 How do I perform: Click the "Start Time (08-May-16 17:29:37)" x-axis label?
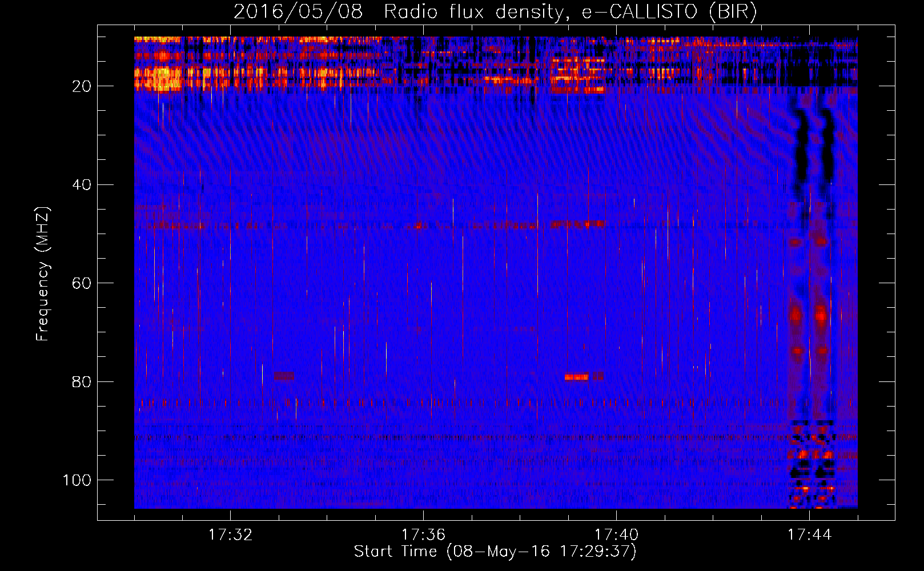(495, 552)
